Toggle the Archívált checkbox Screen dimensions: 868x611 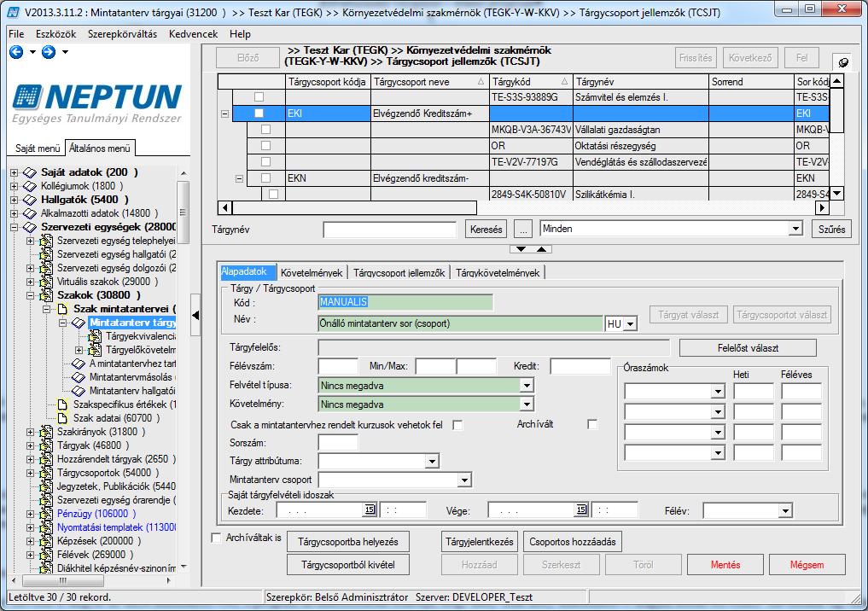coord(592,424)
